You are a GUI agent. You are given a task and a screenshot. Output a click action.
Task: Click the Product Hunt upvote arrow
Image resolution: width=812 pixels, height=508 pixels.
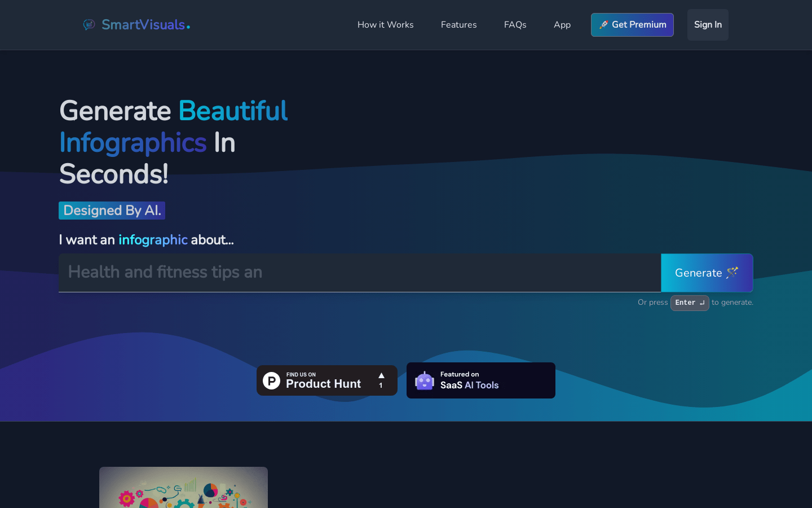point(381,375)
